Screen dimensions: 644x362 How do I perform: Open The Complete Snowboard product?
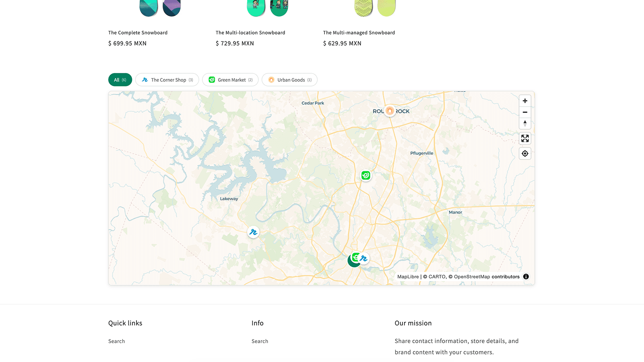tap(138, 33)
